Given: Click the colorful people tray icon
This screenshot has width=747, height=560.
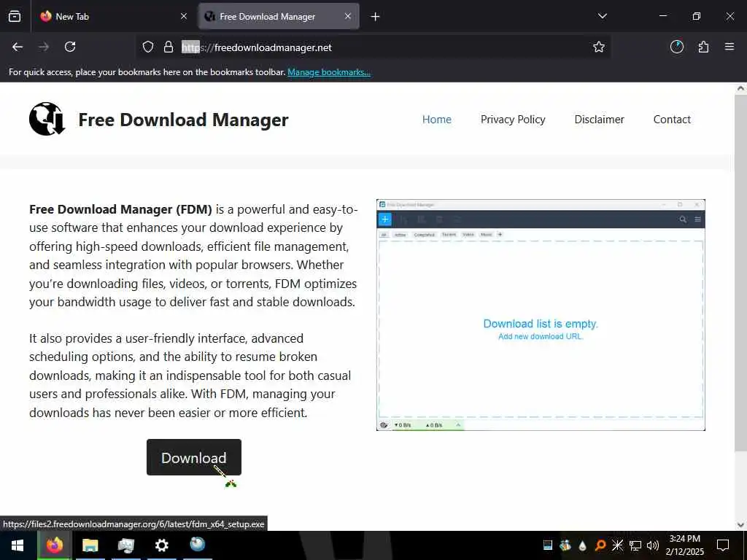Looking at the screenshot, I should pyautogui.click(x=565, y=545).
